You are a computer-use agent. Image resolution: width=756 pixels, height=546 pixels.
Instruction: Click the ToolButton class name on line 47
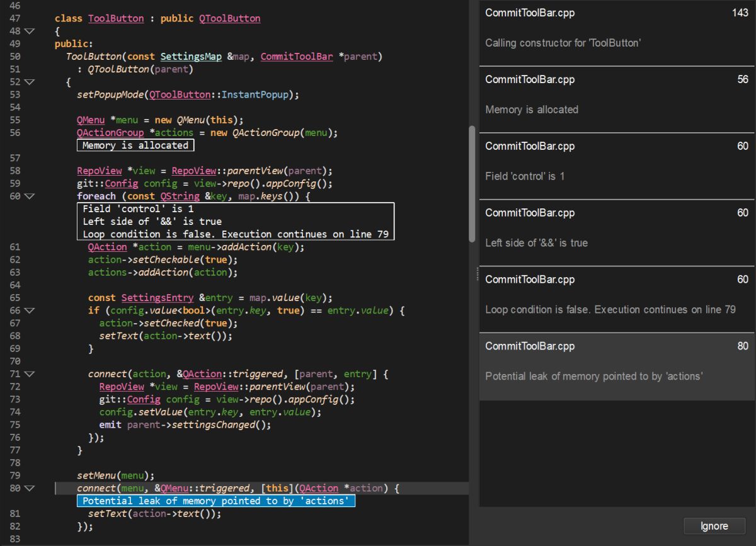116,19
